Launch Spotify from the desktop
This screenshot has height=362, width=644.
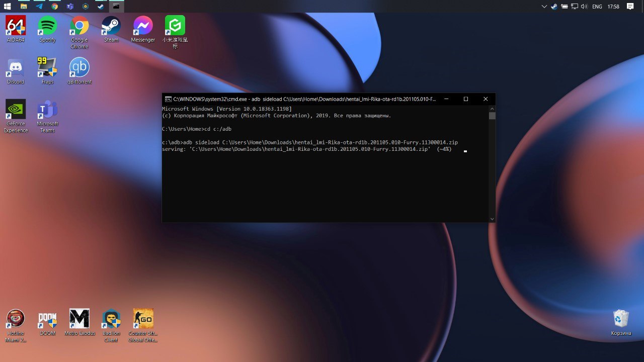[47, 29]
